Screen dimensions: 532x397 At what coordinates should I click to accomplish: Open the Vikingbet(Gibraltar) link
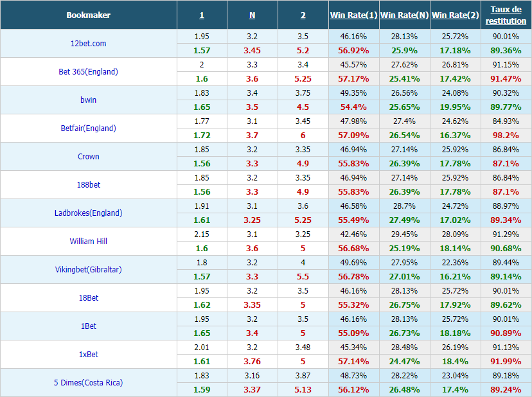pyautogui.click(x=88, y=269)
